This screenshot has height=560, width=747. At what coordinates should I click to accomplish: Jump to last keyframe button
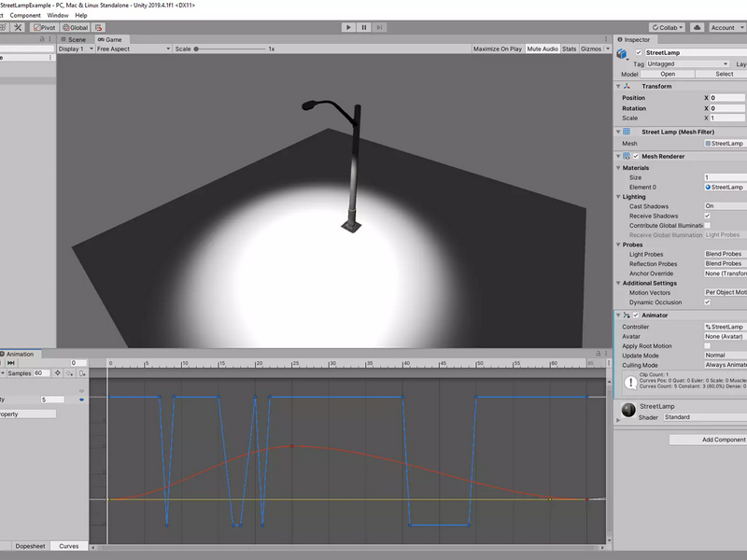[x=11, y=363]
